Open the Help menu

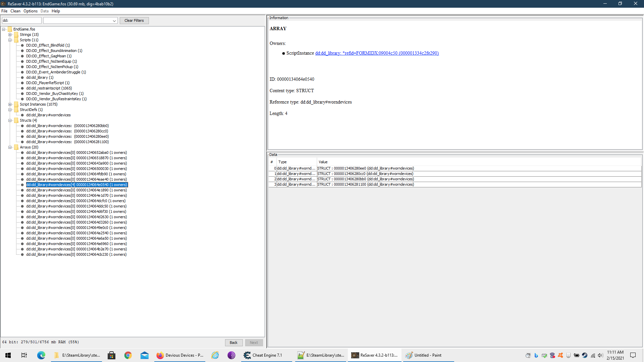56,11
